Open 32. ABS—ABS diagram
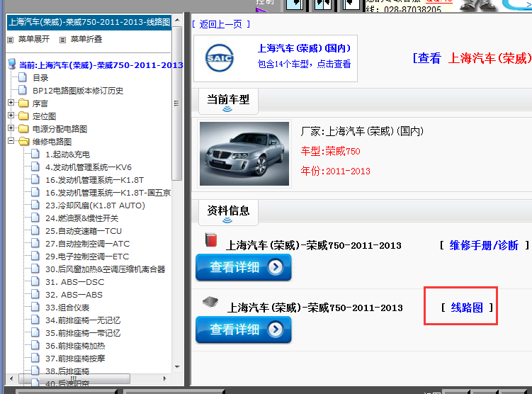 pos(74,295)
